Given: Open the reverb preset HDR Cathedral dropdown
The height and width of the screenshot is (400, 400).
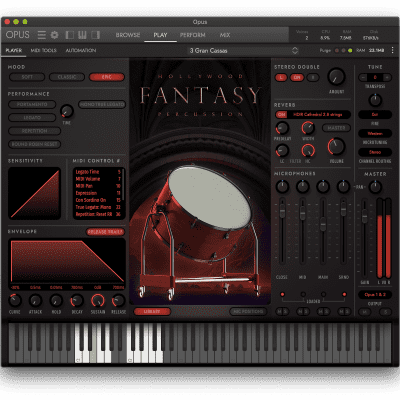Looking at the screenshot, I should tap(319, 114).
